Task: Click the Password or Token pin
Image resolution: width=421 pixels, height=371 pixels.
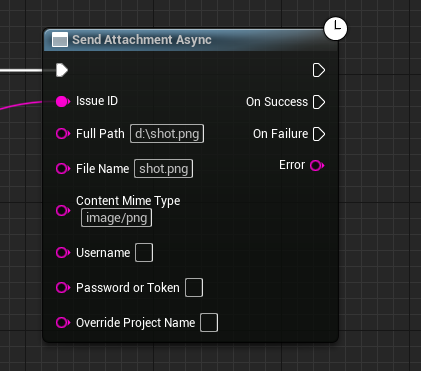Action: tap(63, 287)
